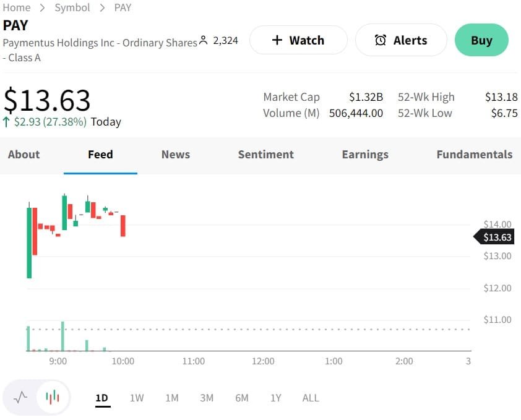Click the plus icon on Watch
This screenshot has width=521, height=420.
pyautogui.click(x=277, y=40)
